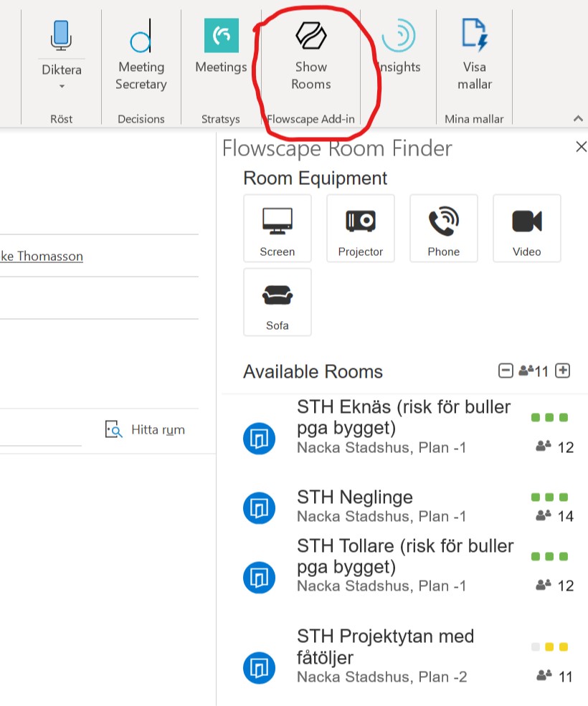This screenshot has width=588, height=706.
Task: Toggle the Screen equipment filter
Action: coord(277,228)
